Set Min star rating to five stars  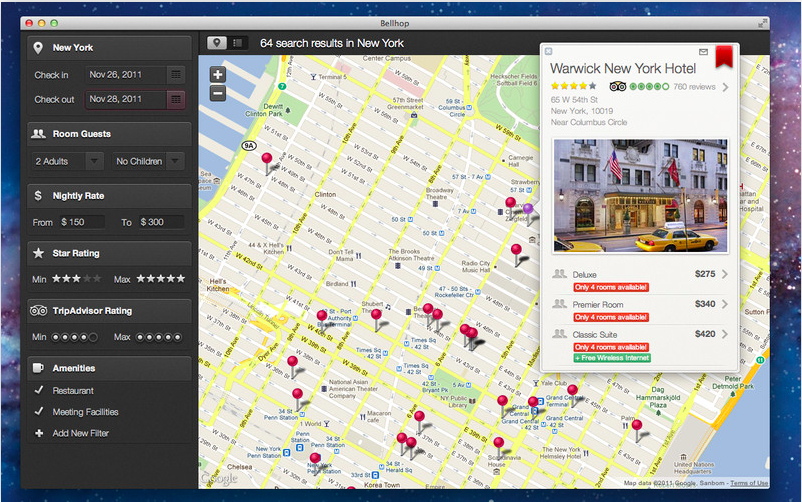pos(97,279)
